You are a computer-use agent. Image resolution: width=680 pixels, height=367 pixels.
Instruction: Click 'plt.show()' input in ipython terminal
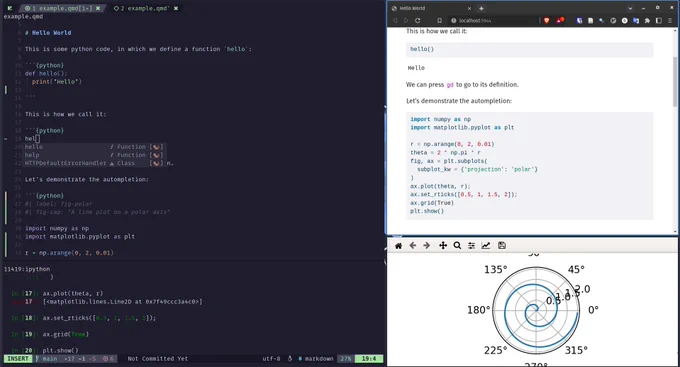(60, 351)
